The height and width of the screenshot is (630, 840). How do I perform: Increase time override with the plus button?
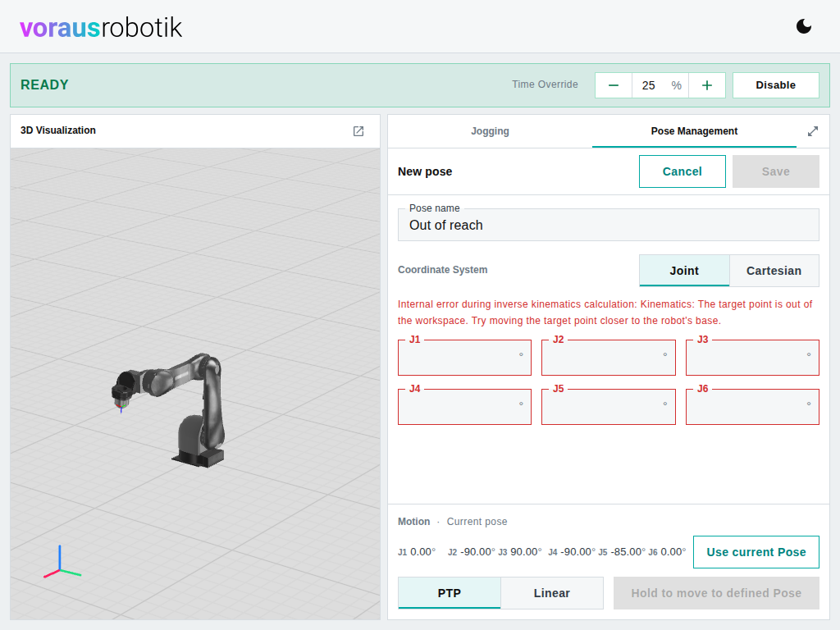(706, 85)
